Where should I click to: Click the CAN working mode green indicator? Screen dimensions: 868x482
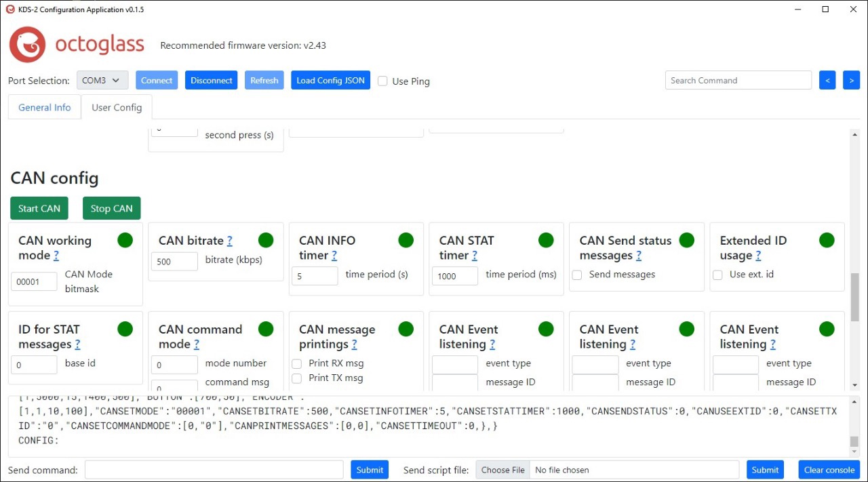click(125, 240)
